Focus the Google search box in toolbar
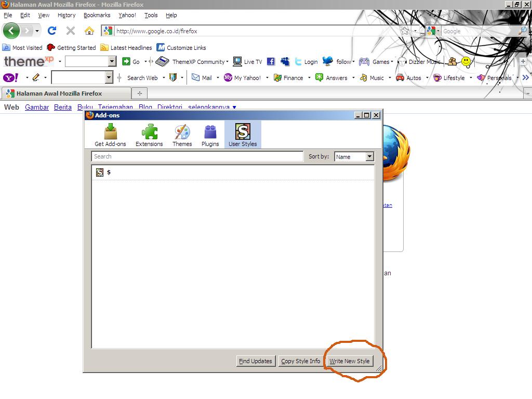The image size is (532, 399). tap(480, 31)
